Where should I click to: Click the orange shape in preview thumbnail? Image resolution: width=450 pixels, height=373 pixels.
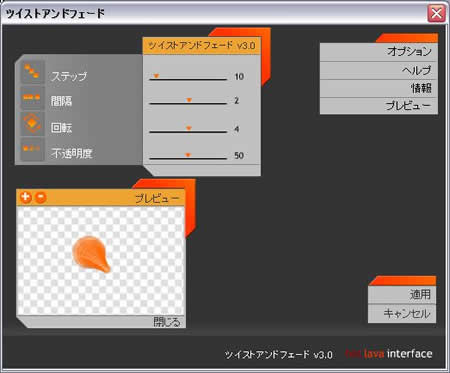(91, 254)
